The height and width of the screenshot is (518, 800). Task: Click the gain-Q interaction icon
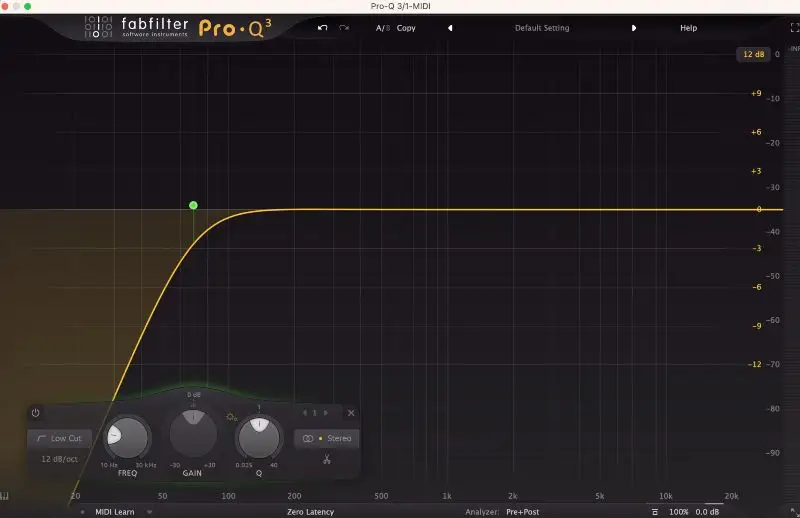(x=232, y=415)
